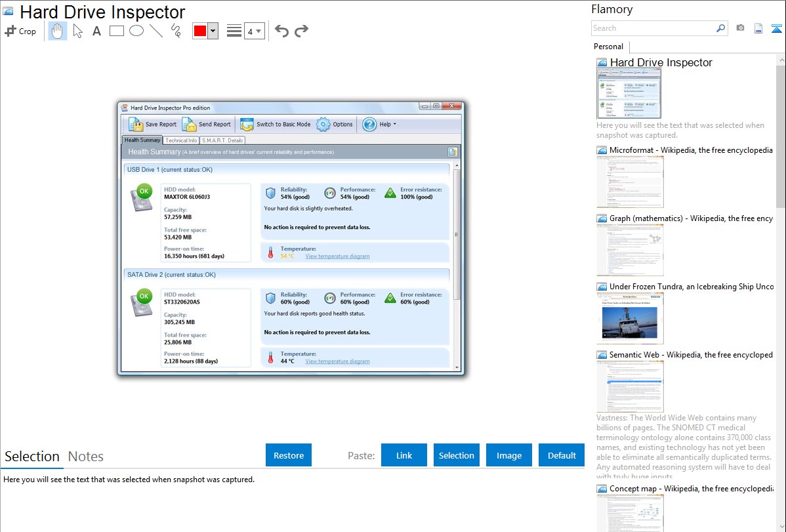Open the line width 4 dropdown
This screenshot has height=532, width=786.
[255, 31]
